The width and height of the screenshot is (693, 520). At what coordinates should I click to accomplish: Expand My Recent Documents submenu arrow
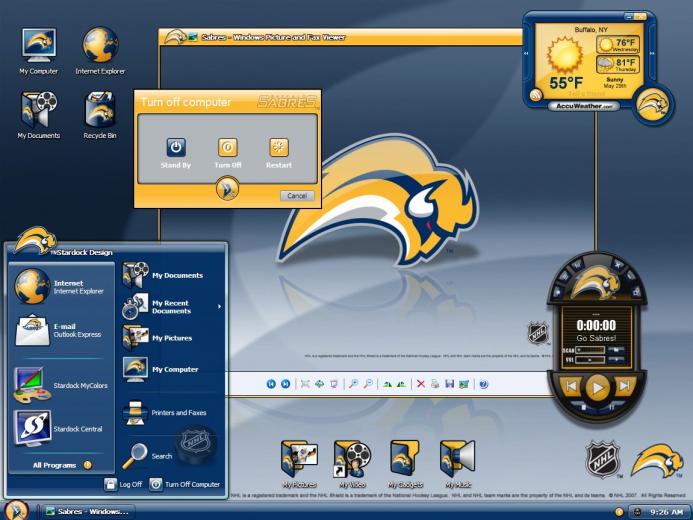tap(219, 307)
